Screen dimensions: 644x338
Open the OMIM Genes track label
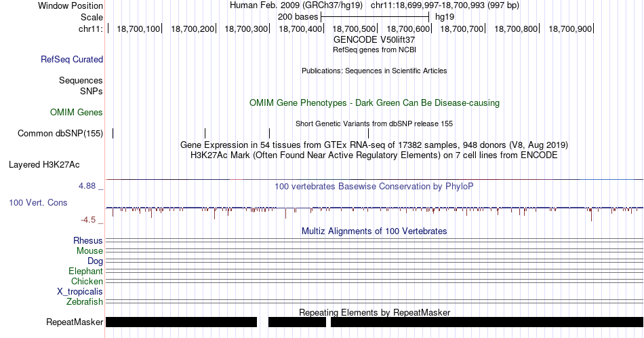tap(77, 112)
